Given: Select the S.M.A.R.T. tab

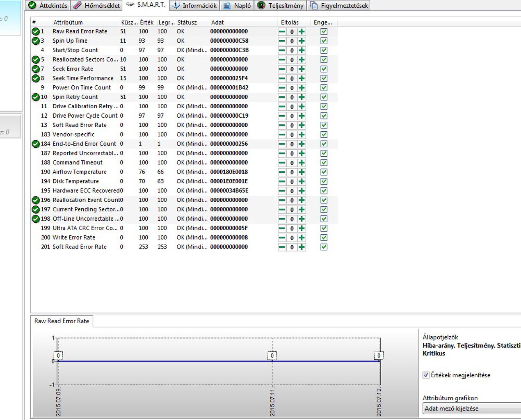Looking at the screenshot, I should tap(146, 5).
